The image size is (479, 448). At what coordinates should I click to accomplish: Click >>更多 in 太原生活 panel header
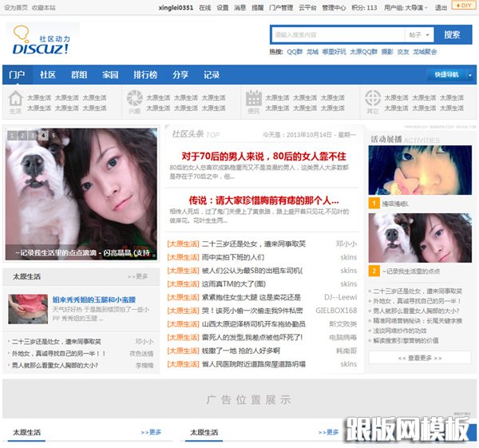[137, 276]
